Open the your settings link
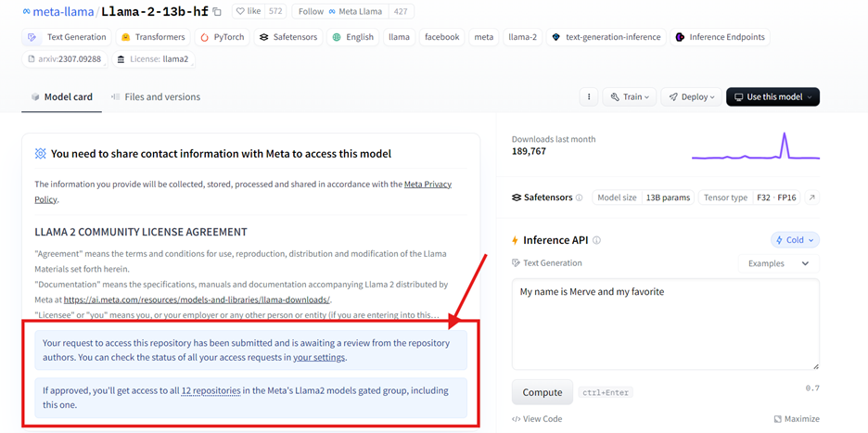The image size is (868, 433). click(319, 358)
